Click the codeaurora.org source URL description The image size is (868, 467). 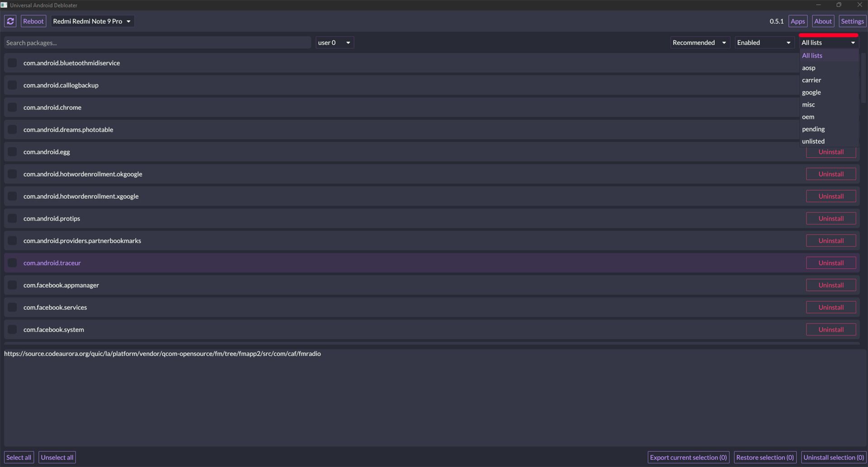click(162, 354)
